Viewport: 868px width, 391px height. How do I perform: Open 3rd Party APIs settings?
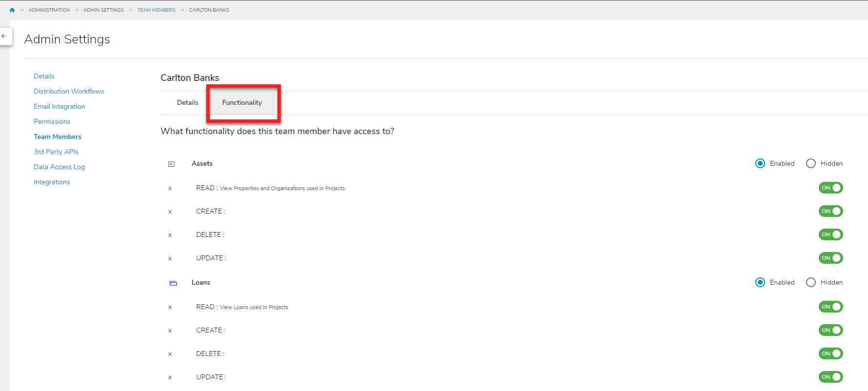(x=56, y=152)
